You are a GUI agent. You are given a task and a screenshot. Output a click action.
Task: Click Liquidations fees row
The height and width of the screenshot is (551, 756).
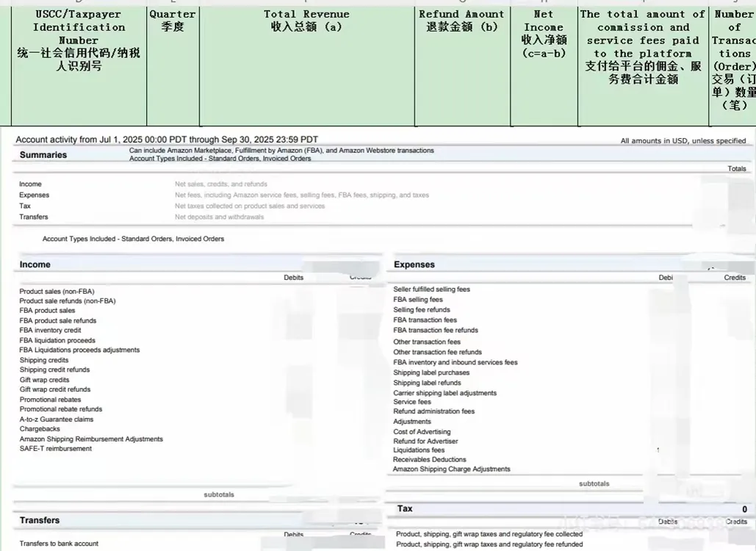(419, 450)
